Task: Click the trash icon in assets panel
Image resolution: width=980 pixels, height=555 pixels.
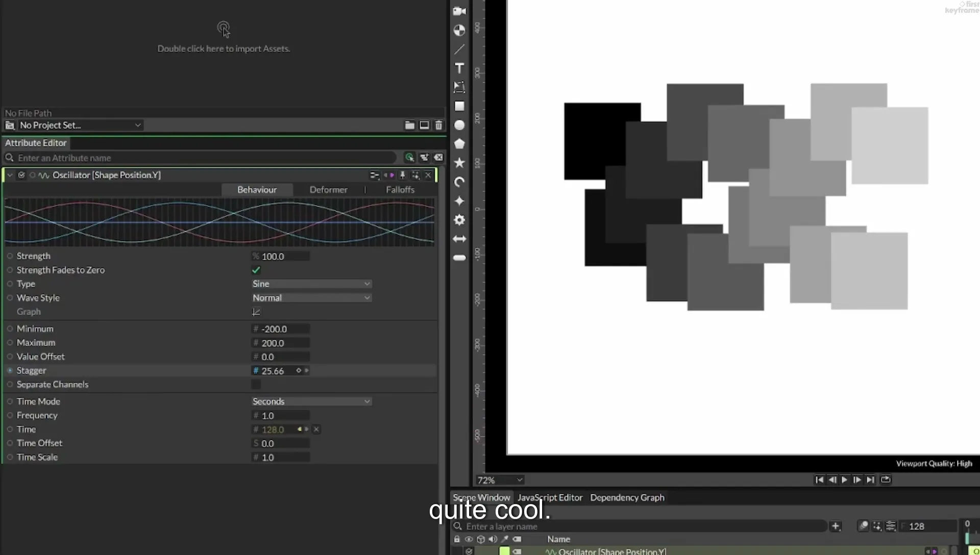Action: (438, 125)
